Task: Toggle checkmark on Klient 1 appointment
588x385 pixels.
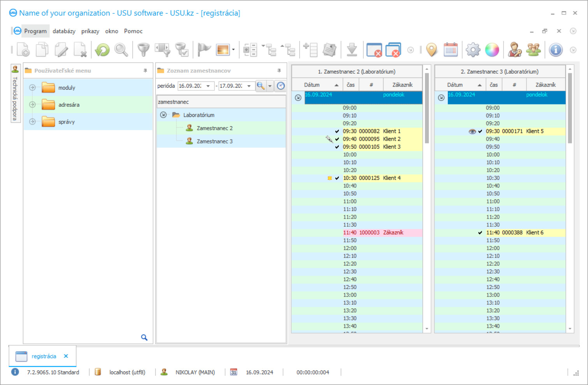Action: click(337, 131)
